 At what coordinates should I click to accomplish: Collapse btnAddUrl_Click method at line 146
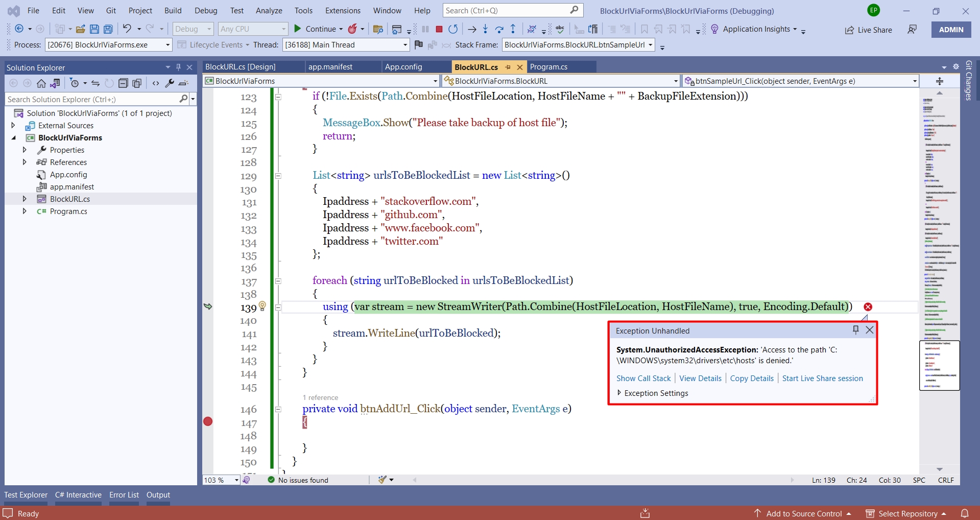[278, 409]
